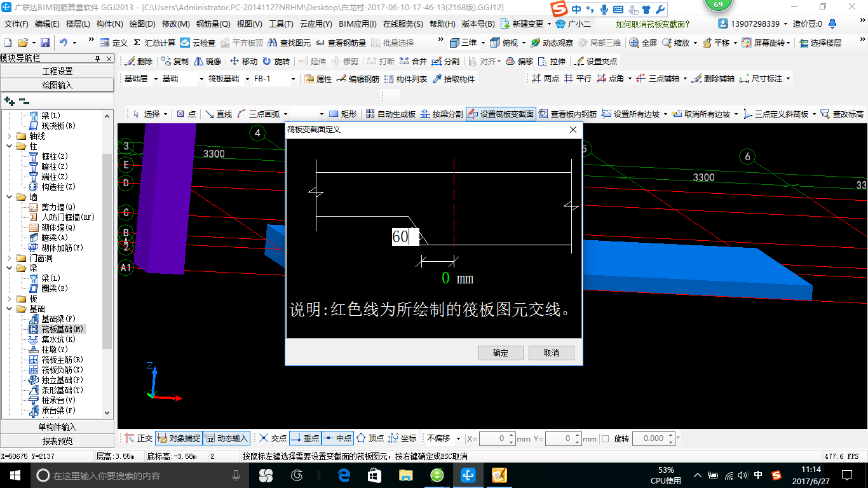868x488 pixels.
Task: Click the save file icon
Action: coord(45,43)
